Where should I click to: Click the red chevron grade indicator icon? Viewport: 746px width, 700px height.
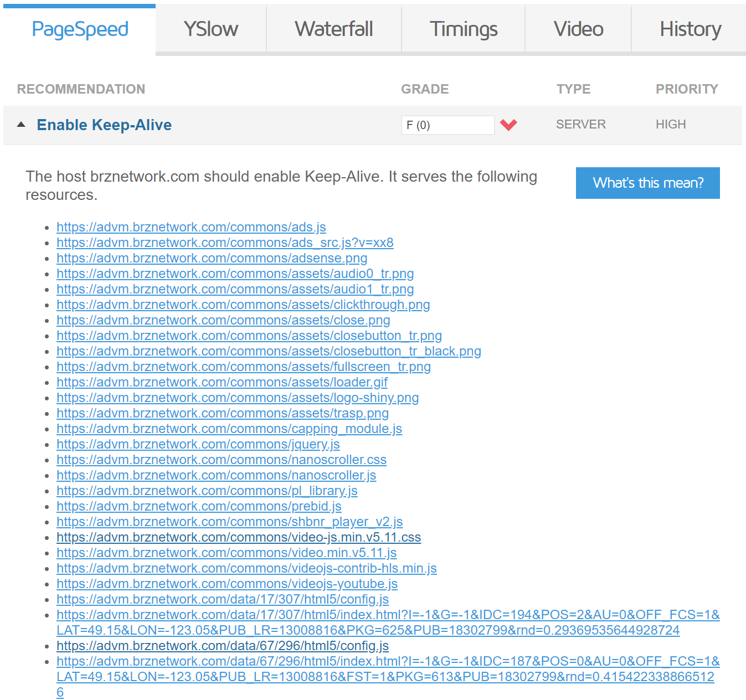coord(508,125)
